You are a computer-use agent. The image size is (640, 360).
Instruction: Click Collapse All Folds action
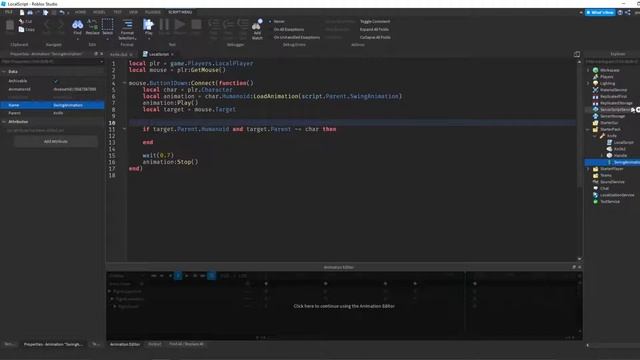[x=375, y=37]
